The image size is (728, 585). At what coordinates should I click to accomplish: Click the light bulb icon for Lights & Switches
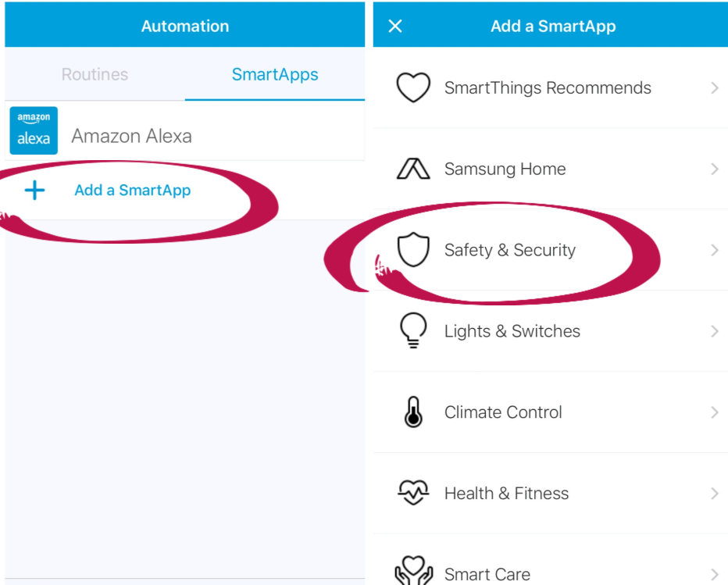click(413, 331)
